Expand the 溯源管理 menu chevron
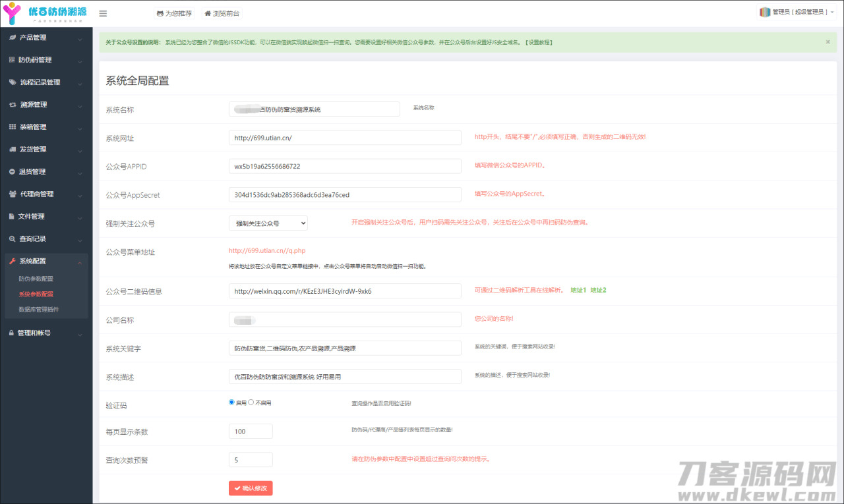 [80, 106]
